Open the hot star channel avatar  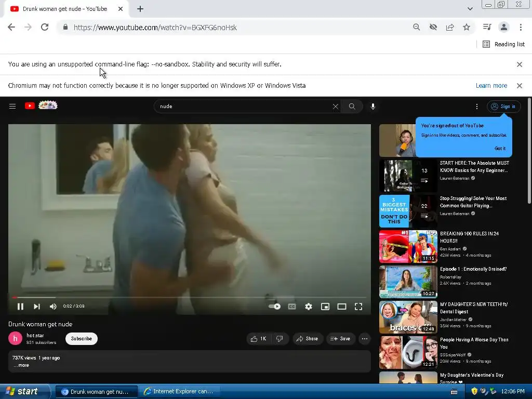click(x=15, y=338)
